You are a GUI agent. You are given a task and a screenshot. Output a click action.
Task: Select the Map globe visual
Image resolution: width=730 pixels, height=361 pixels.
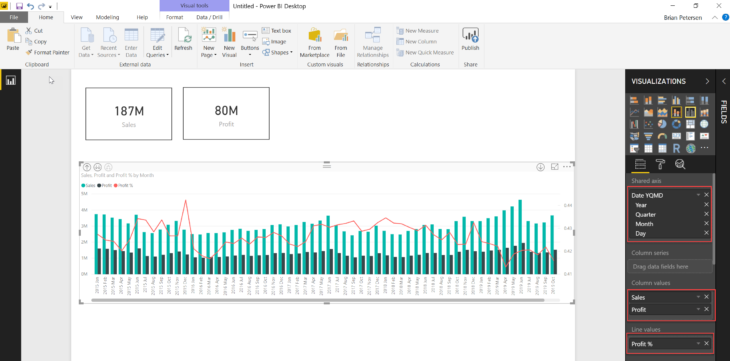(x=704, y=124)
